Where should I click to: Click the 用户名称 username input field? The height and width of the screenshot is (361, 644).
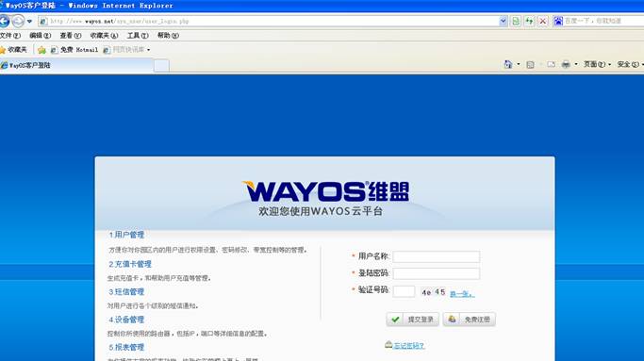[x=437, y=256]
